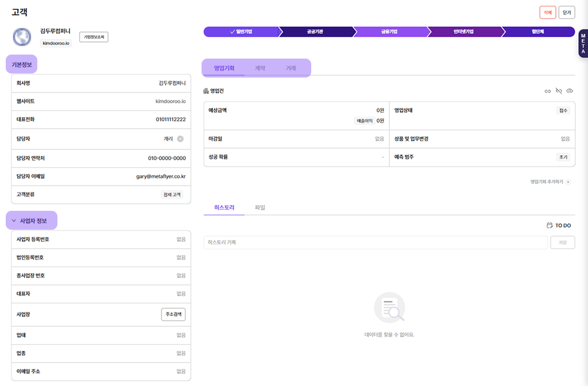Click the unlink (broken chain) icon
Screen dimensions: 588x386
559,91
